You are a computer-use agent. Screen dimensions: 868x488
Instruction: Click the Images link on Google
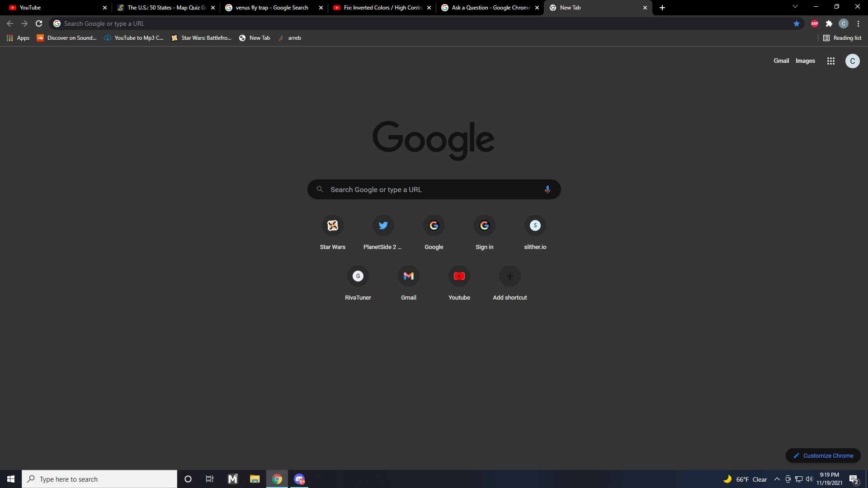point(806,60)
